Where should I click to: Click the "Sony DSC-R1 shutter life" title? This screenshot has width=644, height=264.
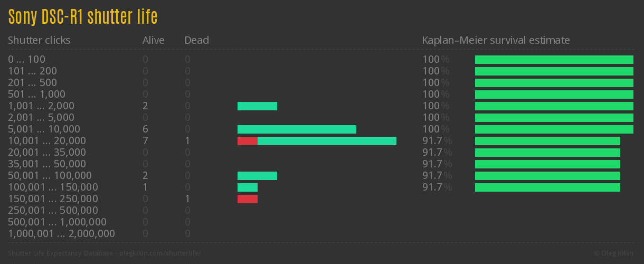pos(83,17)
